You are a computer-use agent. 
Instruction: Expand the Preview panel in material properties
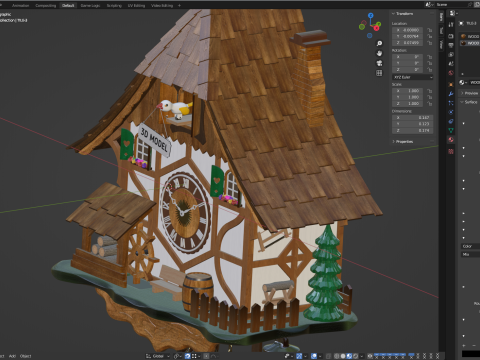pos(469,93)
